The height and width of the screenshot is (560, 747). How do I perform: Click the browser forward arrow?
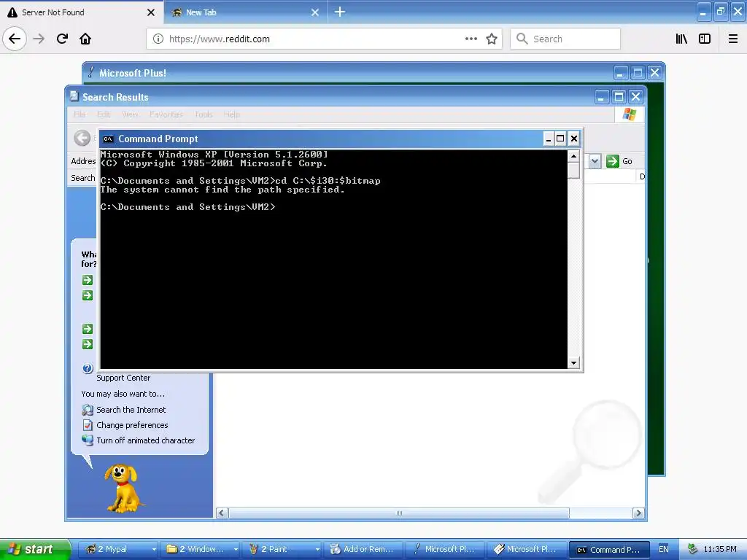pos(39,39)
